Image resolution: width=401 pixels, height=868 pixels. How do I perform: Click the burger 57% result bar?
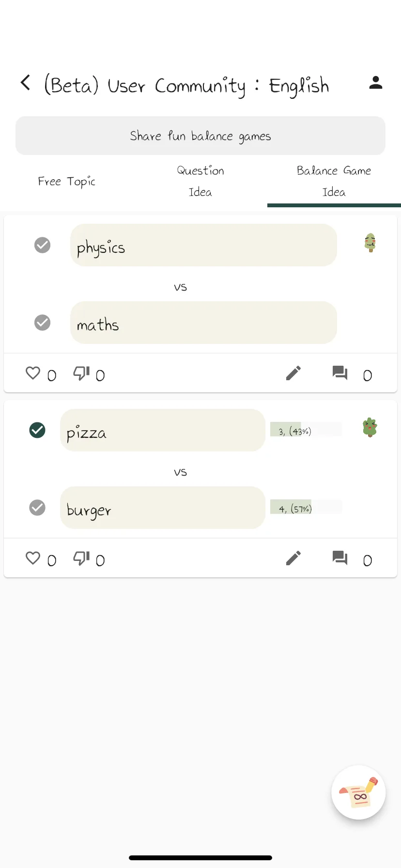click(x=306, y=507)
